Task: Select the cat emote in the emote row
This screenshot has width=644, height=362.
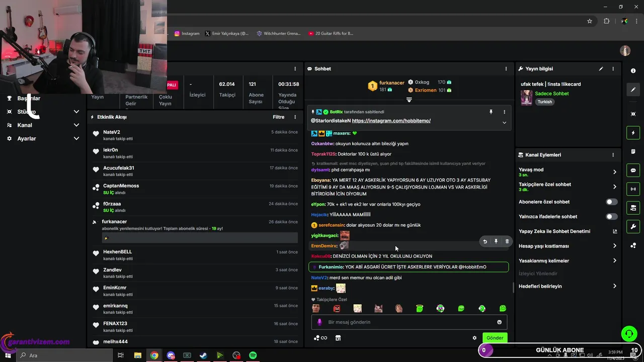Action: (x=378, y=309)
